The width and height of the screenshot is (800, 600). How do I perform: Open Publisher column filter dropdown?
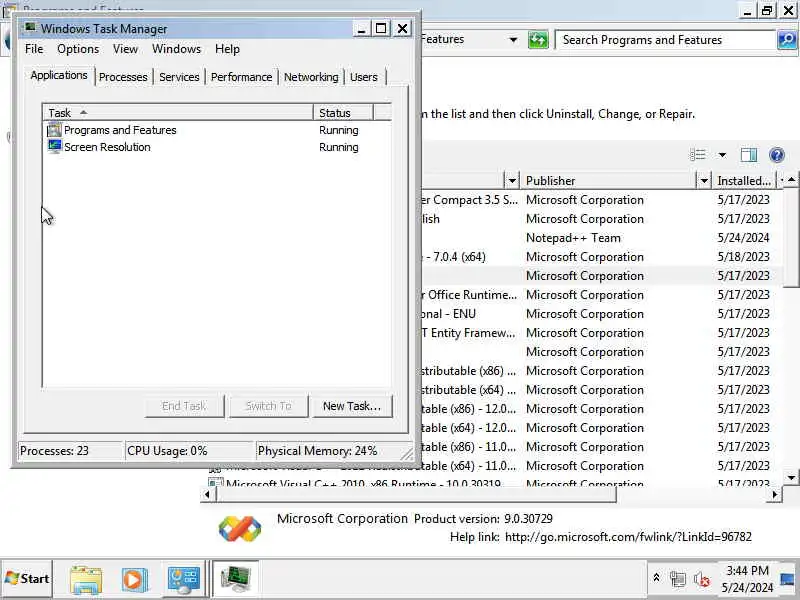click(704, 180)
